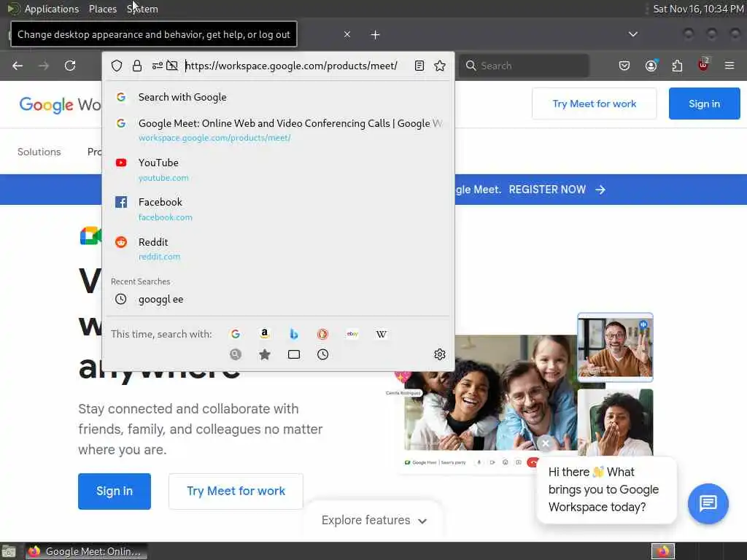Open the Solutions navigation item
This screenshot has width=747, height=560.
[39, 152]
